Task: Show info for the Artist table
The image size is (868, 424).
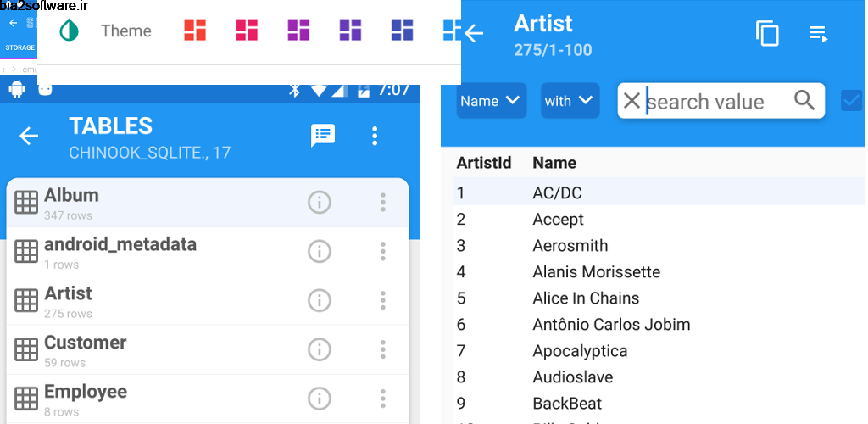Action: click(x=319, y=300)
